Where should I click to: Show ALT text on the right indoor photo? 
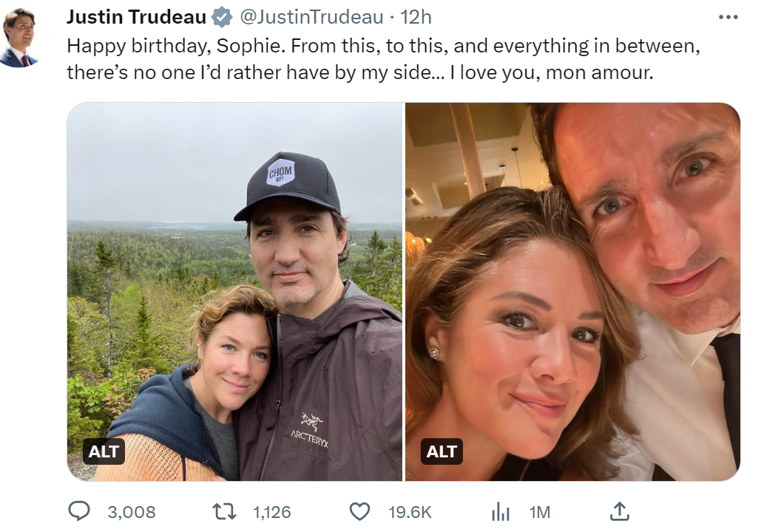pyautogui.click(x=442, y=451)
